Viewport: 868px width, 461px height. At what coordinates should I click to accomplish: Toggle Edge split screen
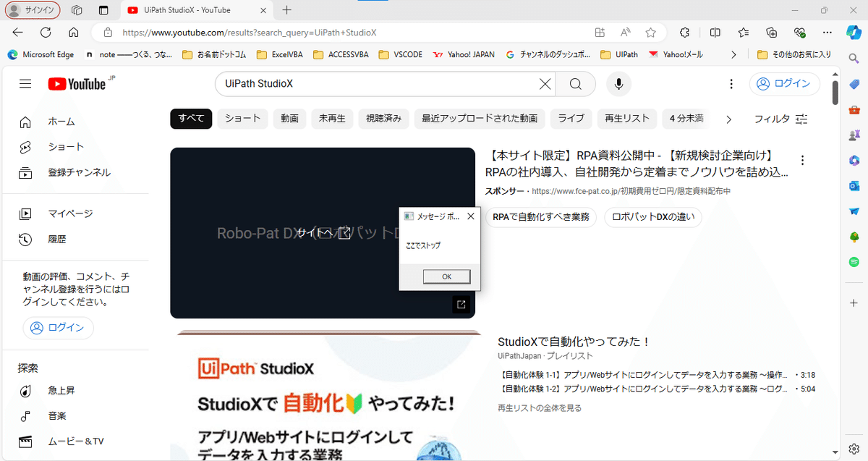715,33
